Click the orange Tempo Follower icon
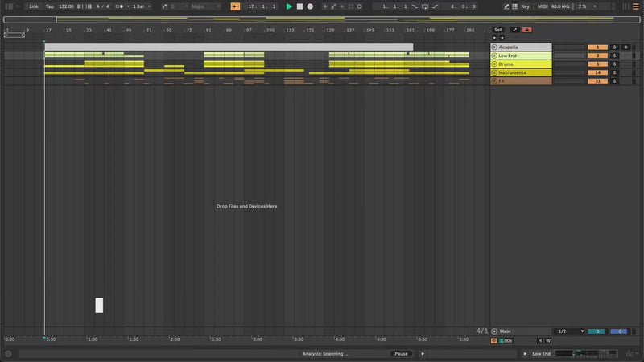This screenshot has height=362, width=644. (494, 340)
